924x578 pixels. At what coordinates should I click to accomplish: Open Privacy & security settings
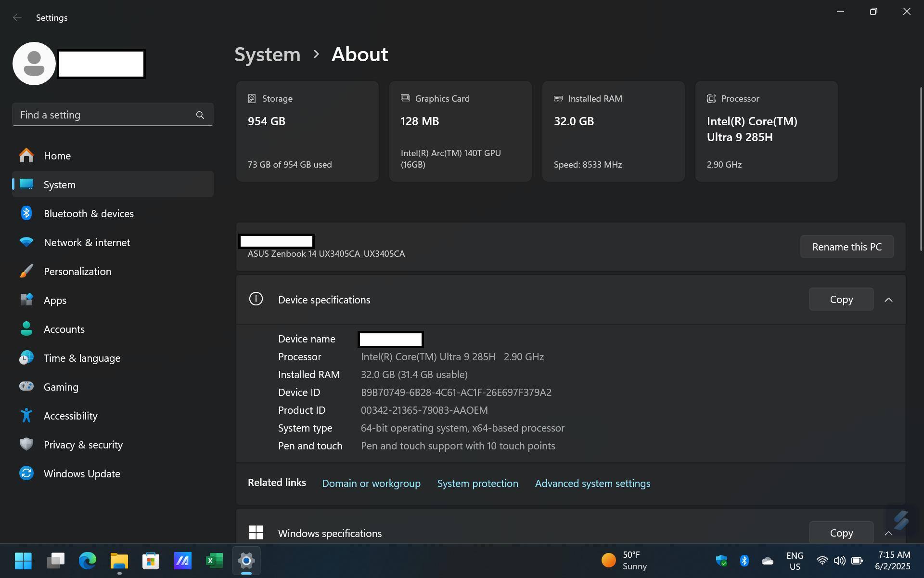click(83, 445)
